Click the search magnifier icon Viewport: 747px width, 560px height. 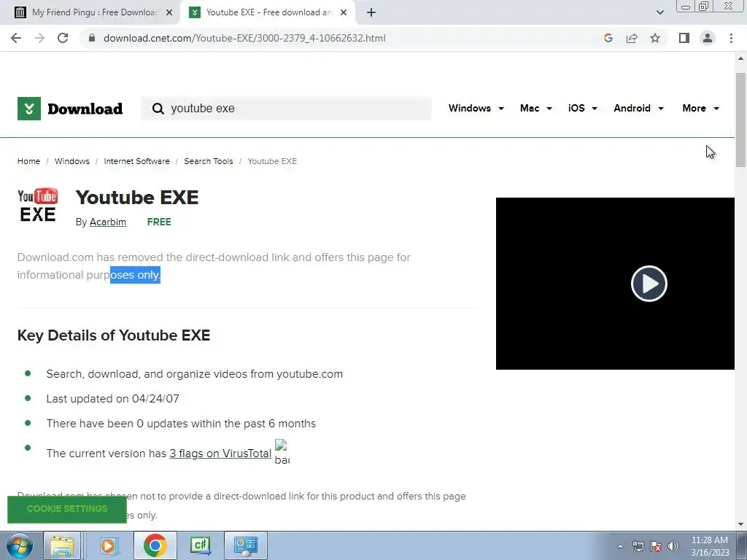[158, 109]
